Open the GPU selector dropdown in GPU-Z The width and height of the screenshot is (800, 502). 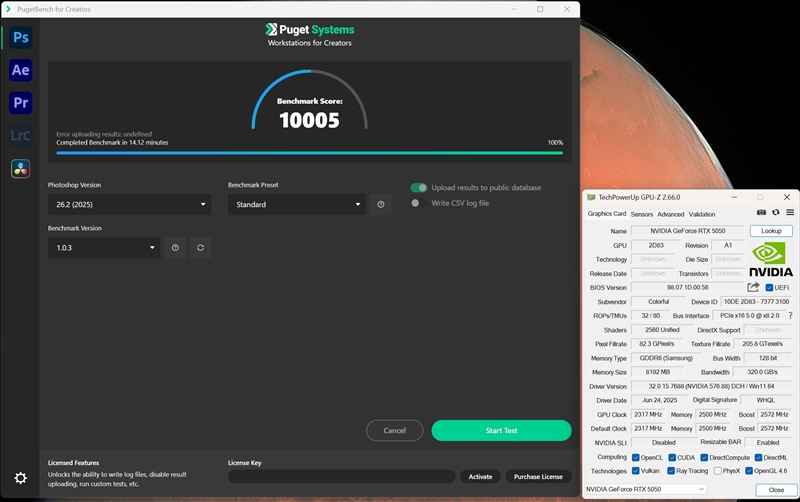pyautogui.click(x=645, y=489)
